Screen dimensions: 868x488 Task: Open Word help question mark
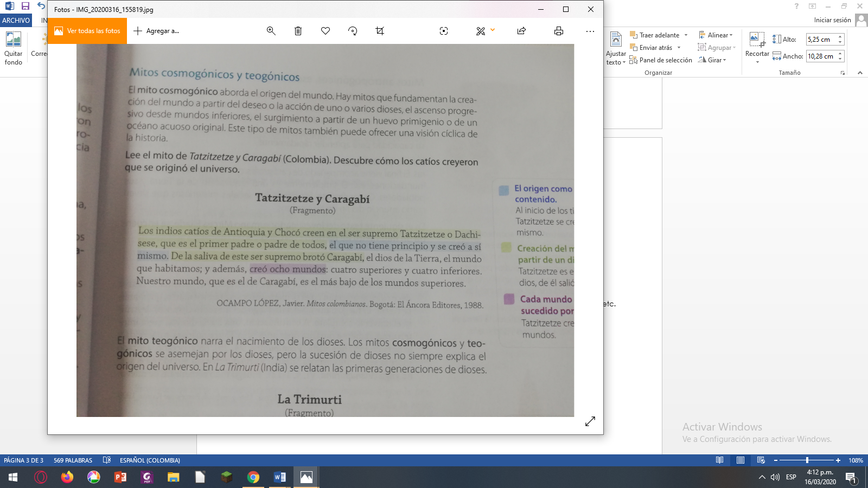(796, 6)
